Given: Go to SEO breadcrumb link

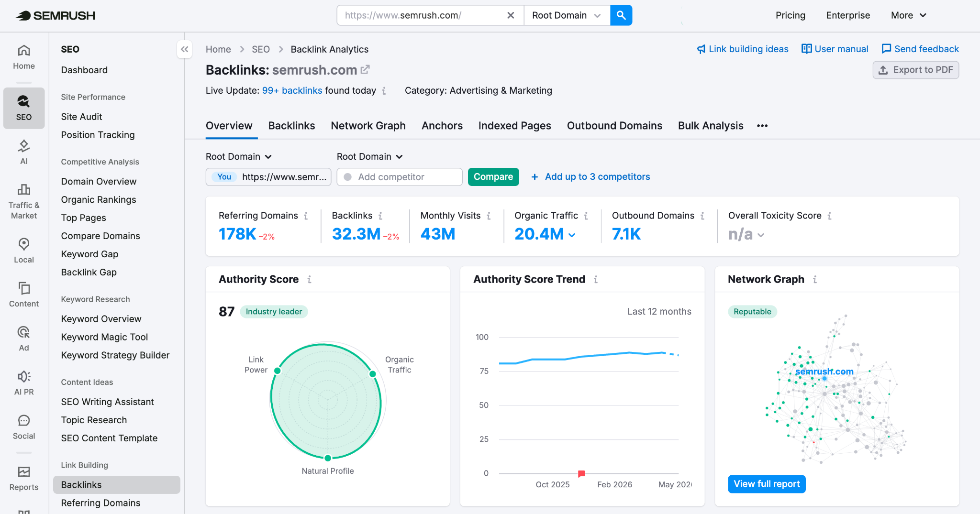Looking at the screenshot, I should (x=261, y=49).
